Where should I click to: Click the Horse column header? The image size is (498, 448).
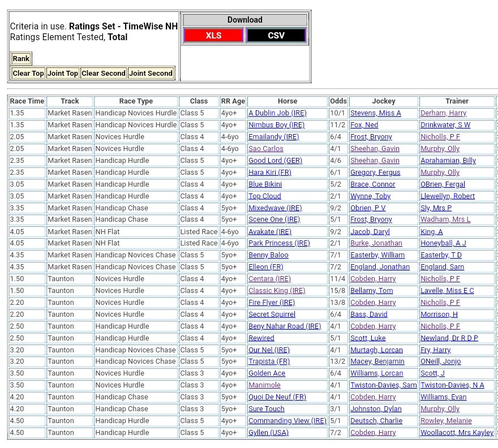[x=287, y=101]
